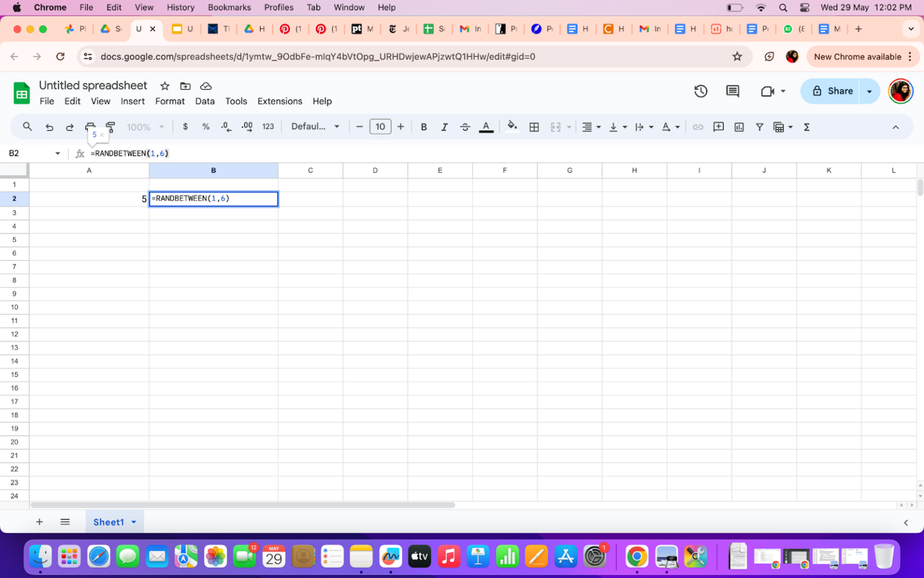Open the font size dropdown
924x578 pixels.
[380, 126]
